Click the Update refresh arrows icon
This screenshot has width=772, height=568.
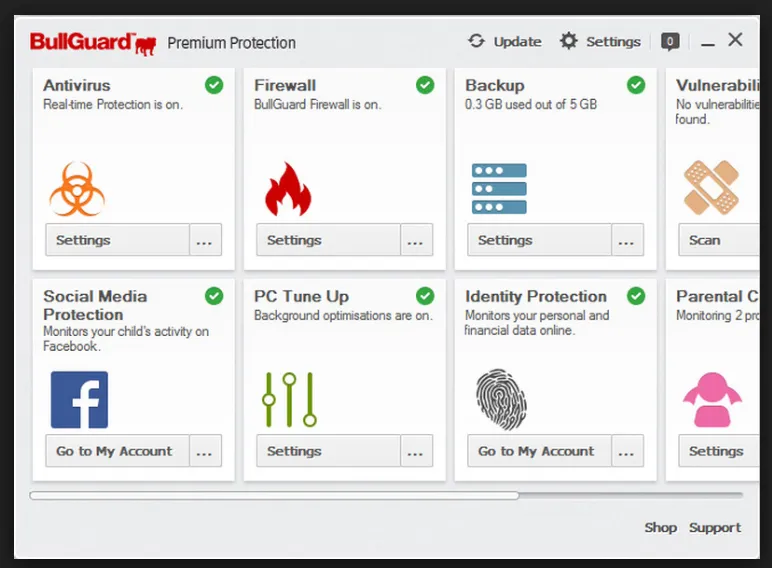(476, 41)
